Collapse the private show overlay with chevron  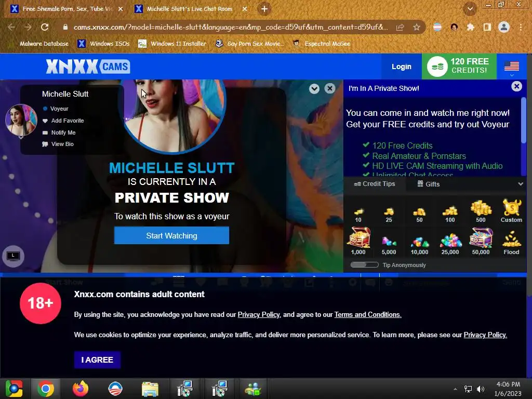tap(314, 88)
